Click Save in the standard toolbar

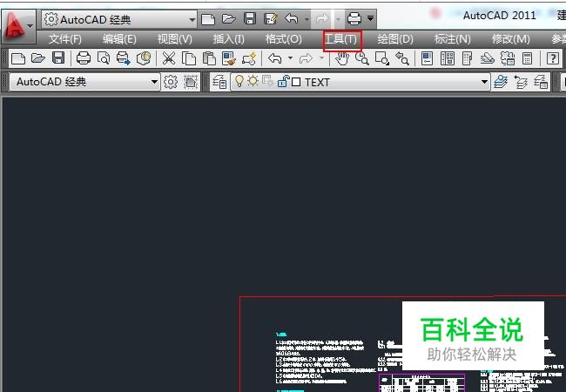[x=58, y=58]
